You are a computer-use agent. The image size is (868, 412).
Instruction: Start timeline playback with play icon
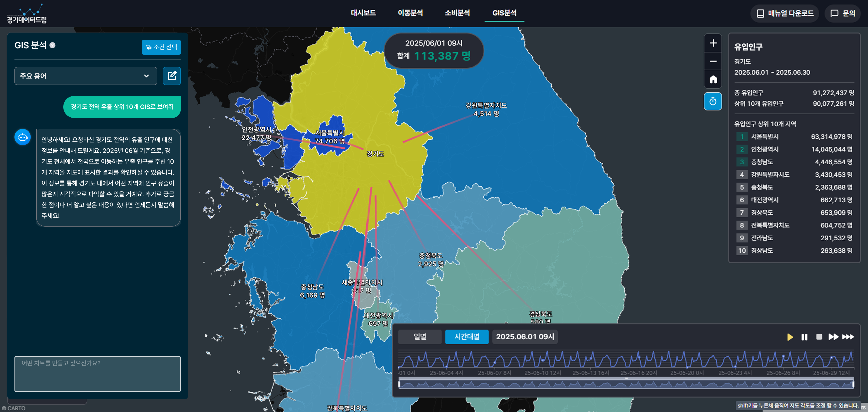point(790,337)
